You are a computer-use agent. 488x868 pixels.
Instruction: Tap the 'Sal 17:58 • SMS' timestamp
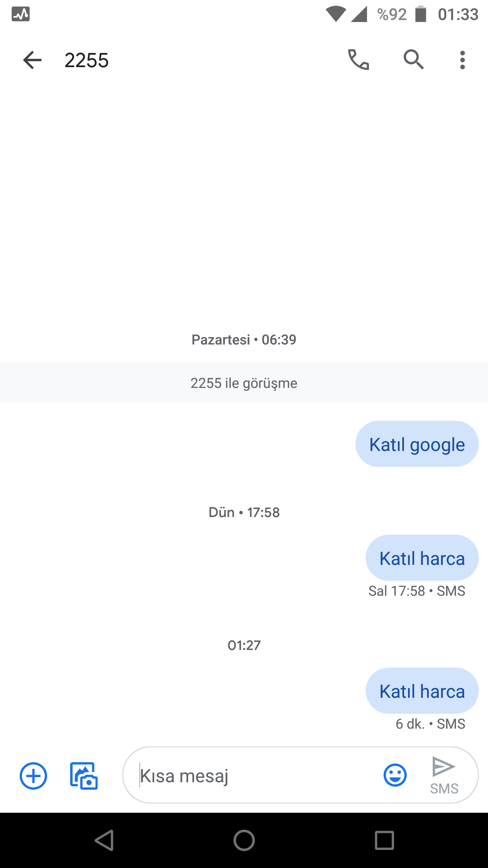(417, 591)
